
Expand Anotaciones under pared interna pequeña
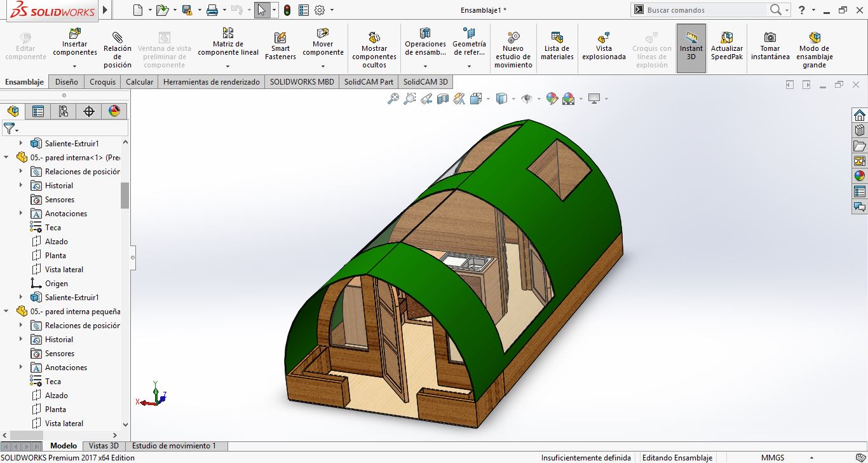coord(21,367)
